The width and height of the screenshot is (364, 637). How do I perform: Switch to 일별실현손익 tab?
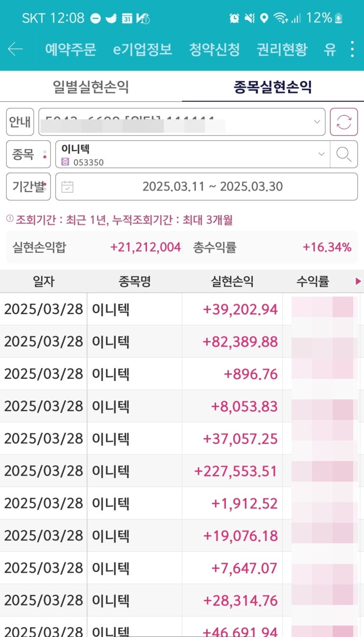91,87
